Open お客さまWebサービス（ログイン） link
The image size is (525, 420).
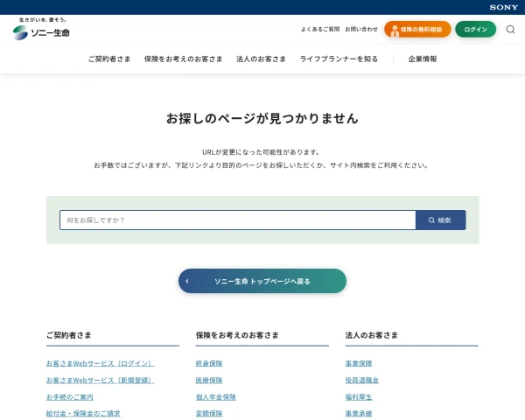tap(101, 363)
